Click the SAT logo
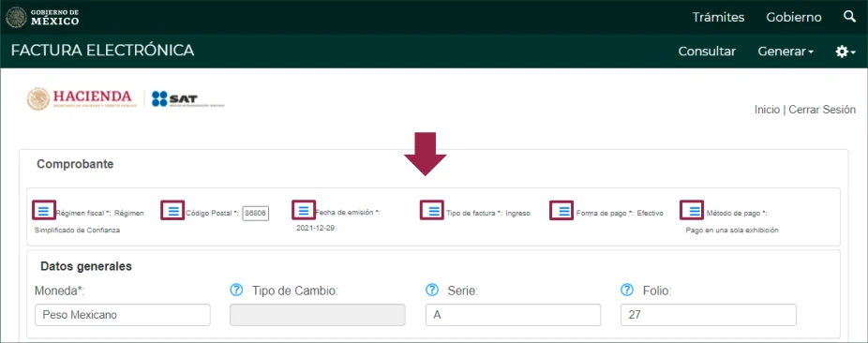The height and width of the screenshot is (343, 868). pos(188,99)
